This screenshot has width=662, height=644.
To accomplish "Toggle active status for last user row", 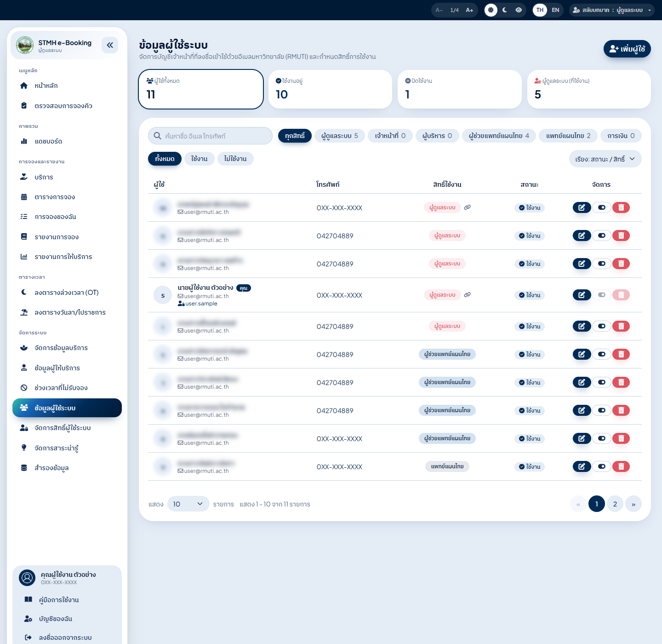I will coord(601,466).
